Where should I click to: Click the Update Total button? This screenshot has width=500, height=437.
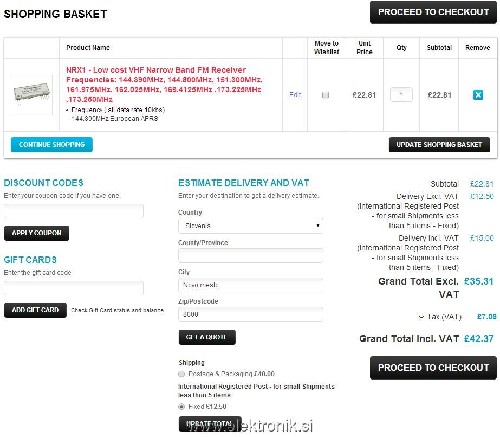coord(210,424)
